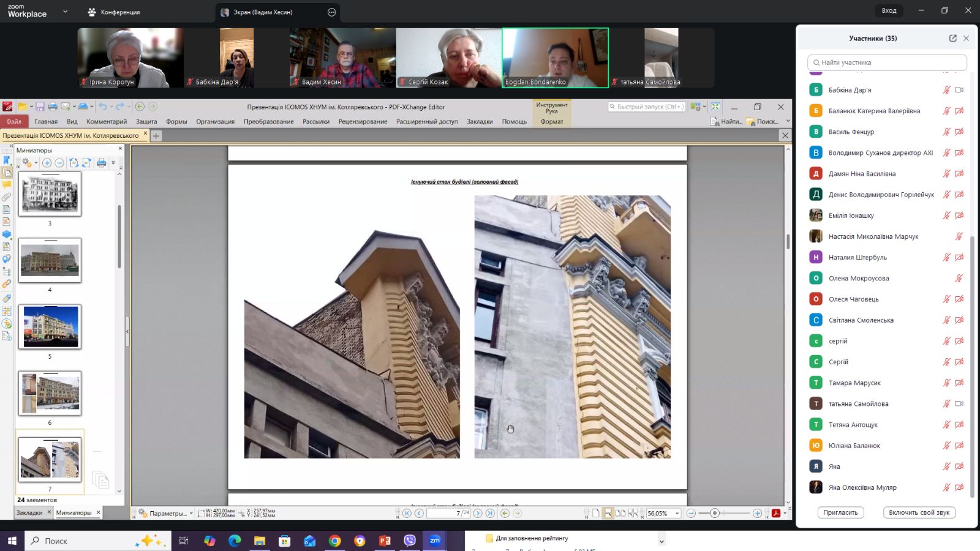Go to the next page
The width and height of the screenshot is (980, 551).
point(478,513)
